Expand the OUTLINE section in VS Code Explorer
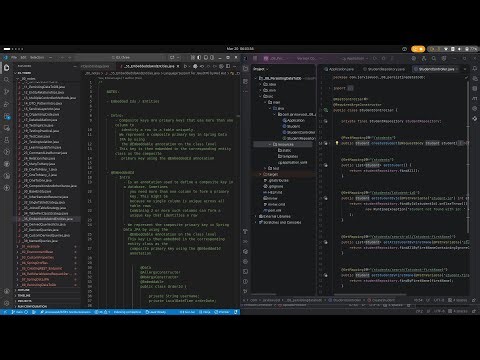The width and height of the screenshot is (480, 360). coord(47,290)
